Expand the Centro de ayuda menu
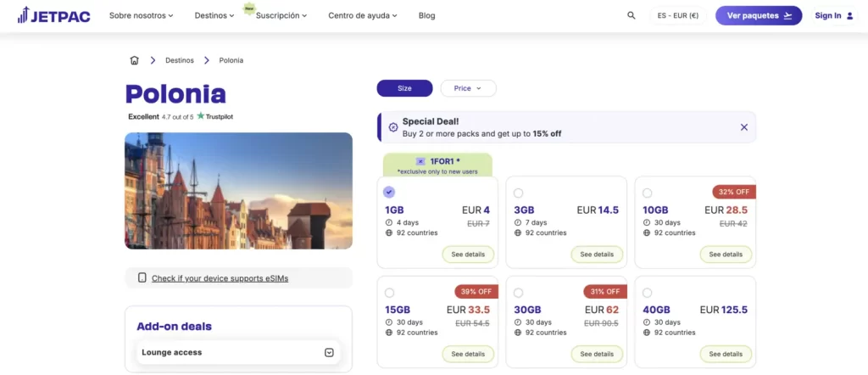The height and width of the screenshot is (375, 868). 363,15
